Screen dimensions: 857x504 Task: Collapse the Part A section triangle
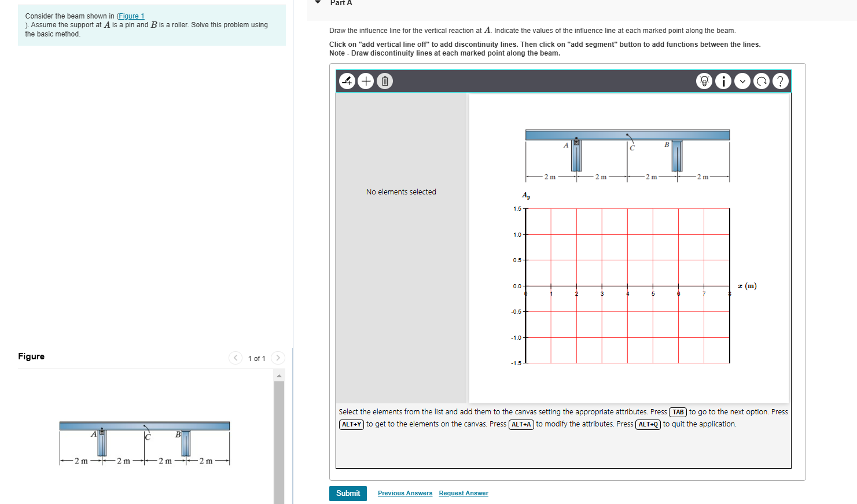point(317,2)
